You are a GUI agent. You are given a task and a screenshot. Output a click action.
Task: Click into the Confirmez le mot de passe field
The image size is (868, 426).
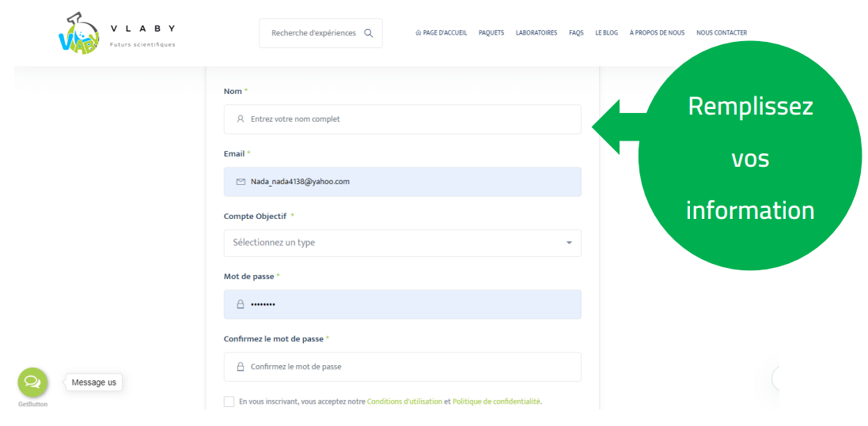tap(411, 367)
